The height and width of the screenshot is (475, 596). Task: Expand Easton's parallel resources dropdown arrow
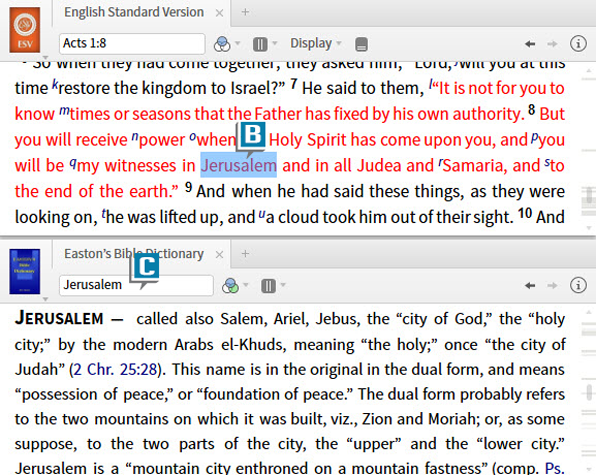coord(283,285)
